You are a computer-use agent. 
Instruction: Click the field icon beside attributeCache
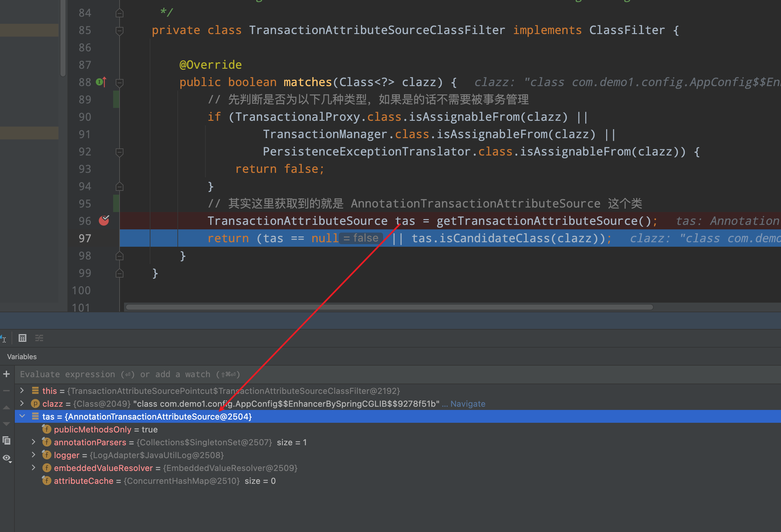click(x=47, y=481)
